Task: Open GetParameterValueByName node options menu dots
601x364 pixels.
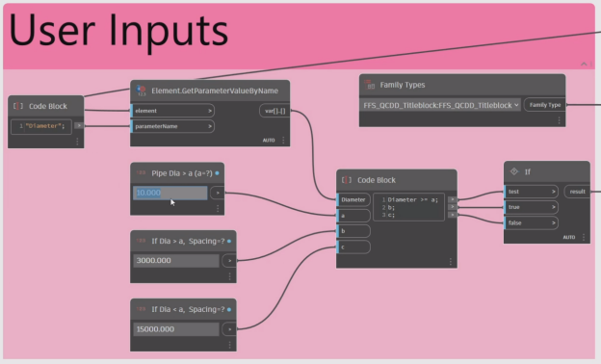Action: tap(283, 141)
